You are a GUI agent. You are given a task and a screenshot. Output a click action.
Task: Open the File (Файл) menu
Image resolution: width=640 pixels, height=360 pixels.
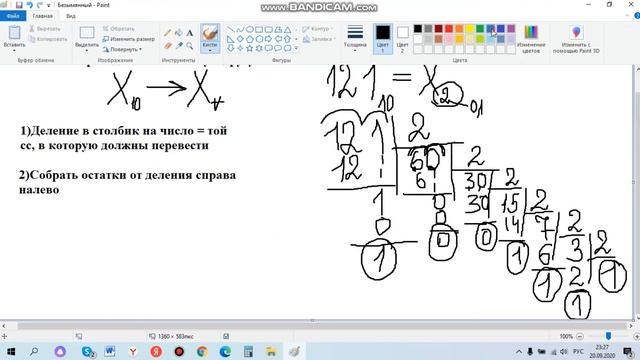coord(13,16)
